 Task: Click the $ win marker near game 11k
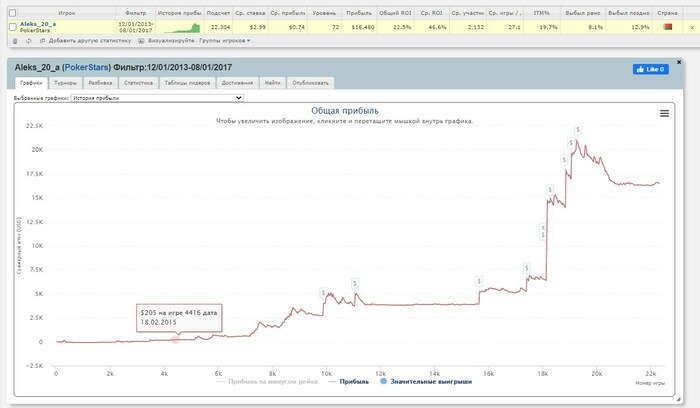click(x=355, y=283)
